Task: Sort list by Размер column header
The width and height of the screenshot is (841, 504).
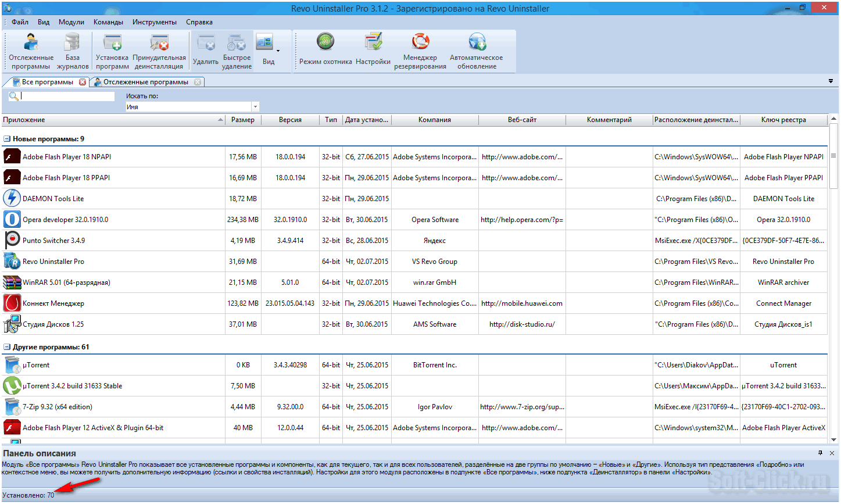Action: coord(242,120)
